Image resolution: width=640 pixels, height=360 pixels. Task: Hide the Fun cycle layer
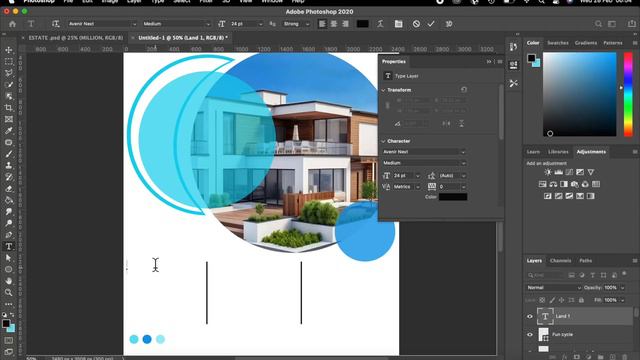[x=530, y=335]
